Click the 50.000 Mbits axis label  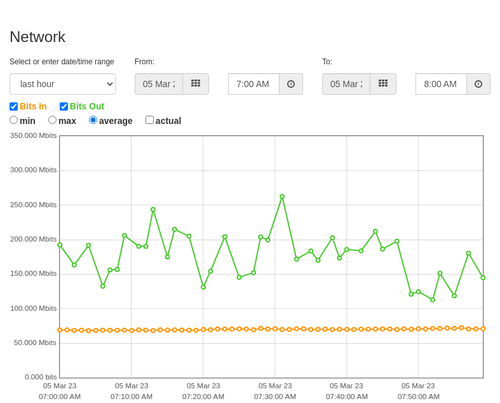[35, 343]
